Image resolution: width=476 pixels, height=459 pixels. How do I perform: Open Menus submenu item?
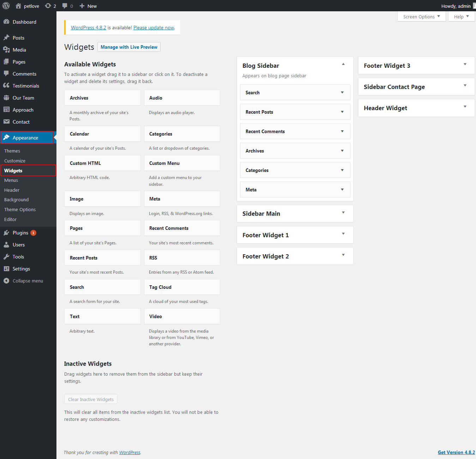pyautogui.click(x=11, y=180)
